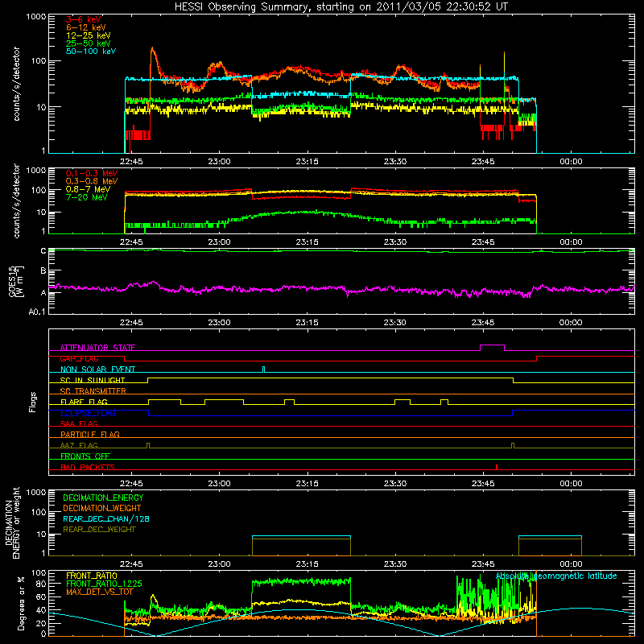Click the orange 3-6 keV peak near 22:48
Screen dimensions: 644x644
pos(153,49)
